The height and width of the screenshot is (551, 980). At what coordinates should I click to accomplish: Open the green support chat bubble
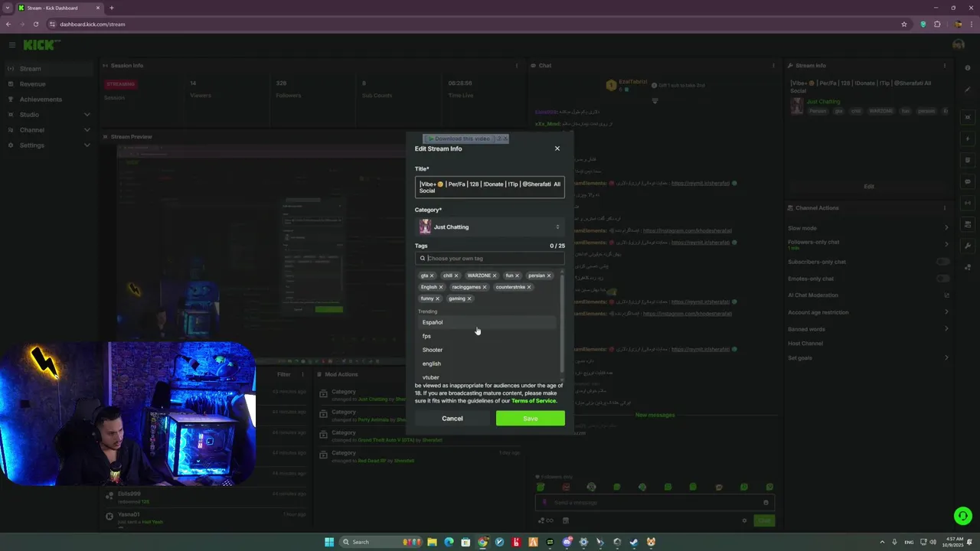pyautogui.click(x=963, y=517)
